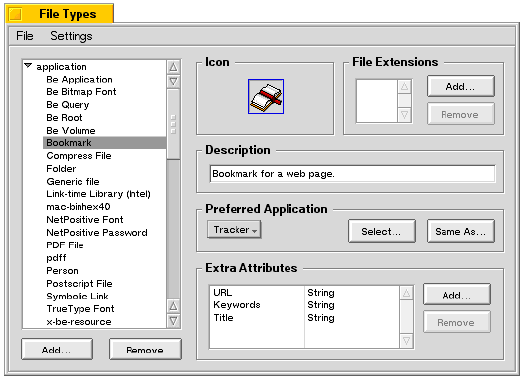The height and width of the screenshot is (380, 524).
Task: Click the empty File Extensions list box
Action: point(377,101)
